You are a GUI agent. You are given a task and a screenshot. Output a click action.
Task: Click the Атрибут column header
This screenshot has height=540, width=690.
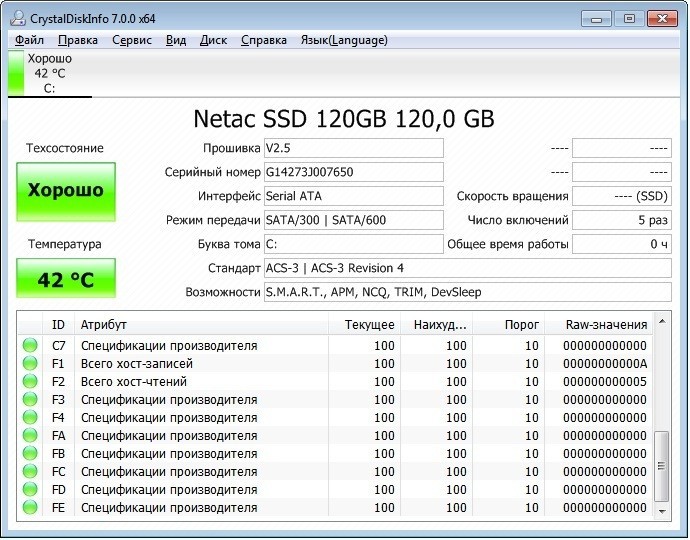202,325
